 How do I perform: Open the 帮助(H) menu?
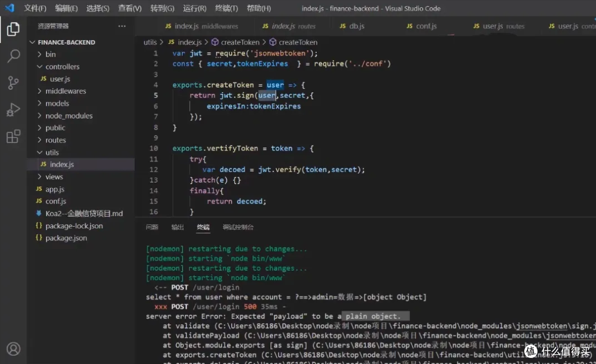click(259, 8)
